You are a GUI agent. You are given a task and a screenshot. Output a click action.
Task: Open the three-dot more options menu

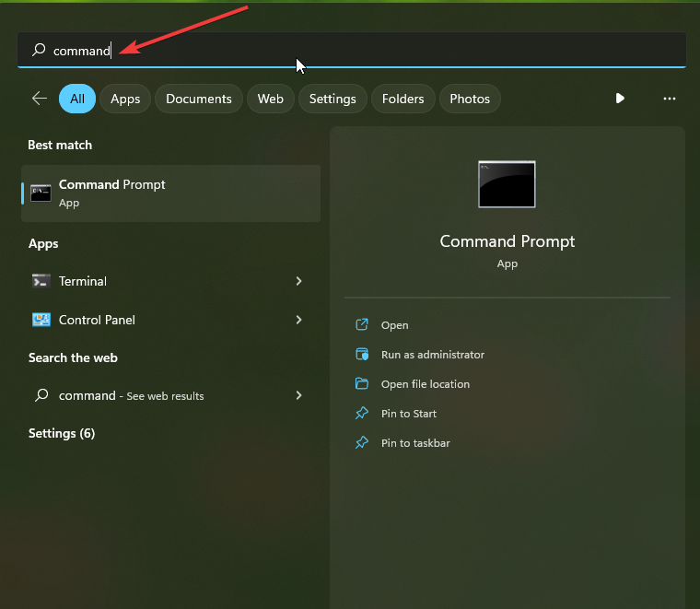(x=670, y=99)
